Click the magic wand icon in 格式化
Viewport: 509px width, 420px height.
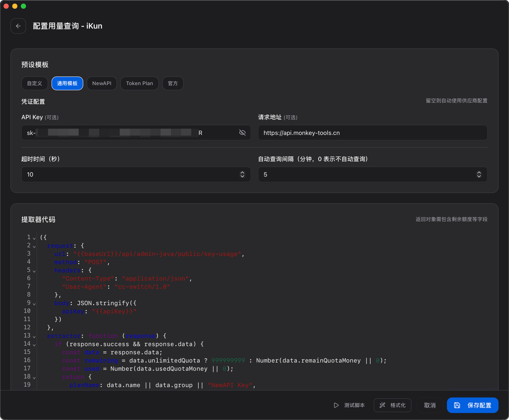pyautogui.click(x=382, y=405)
